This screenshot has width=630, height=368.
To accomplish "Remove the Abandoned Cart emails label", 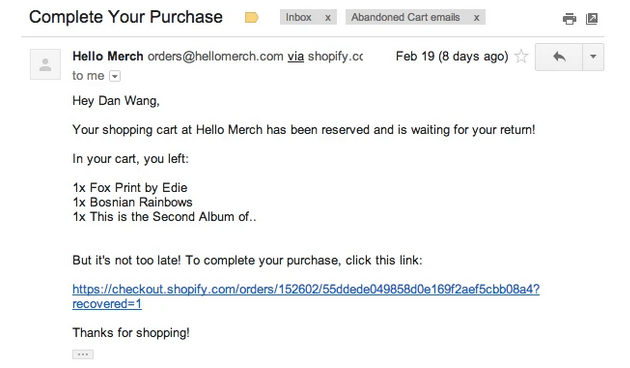I will pyautogui.click(x=476, y=18).
